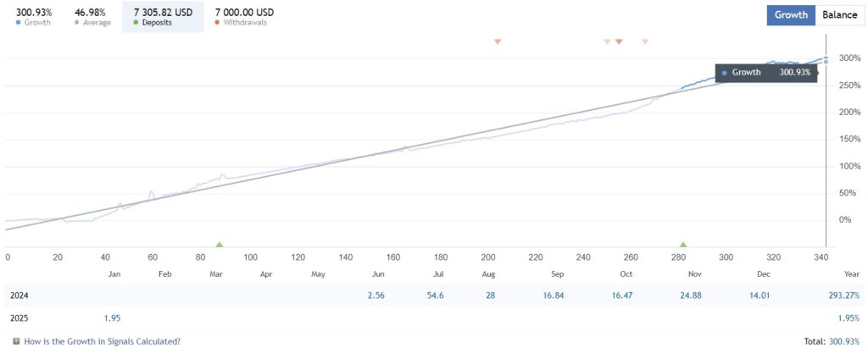Click the green deposit triangle near November
The height and width of the screenshot is (353, 868).
pos(683,244)
